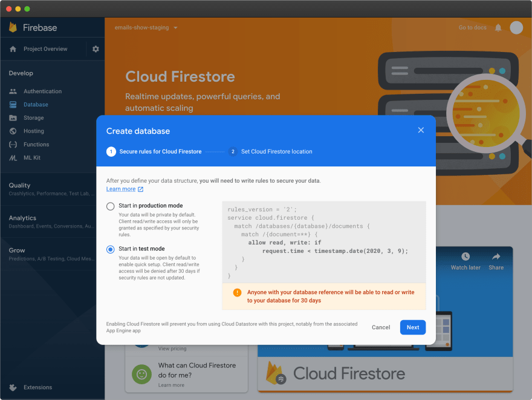Open Hosting in sidebar
This screenshot has width=532, height=400.
[x=34, y=131]
